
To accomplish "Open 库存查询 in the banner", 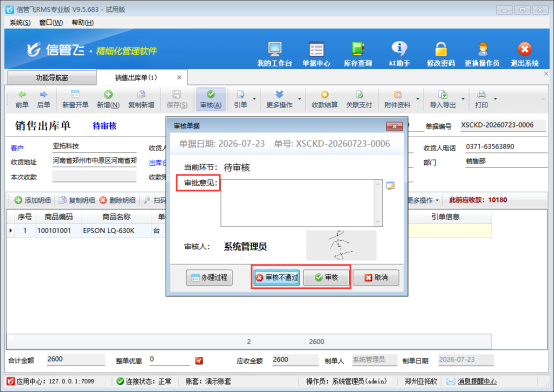I will pos(358,54).
